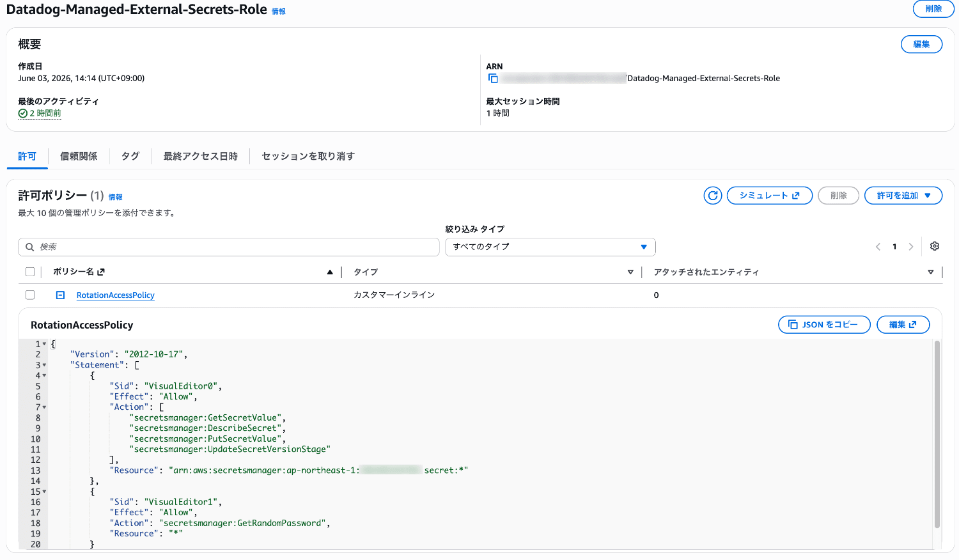Switch to the 信頼関係 tab
The image size is (959, 560).
click(79, 157)
